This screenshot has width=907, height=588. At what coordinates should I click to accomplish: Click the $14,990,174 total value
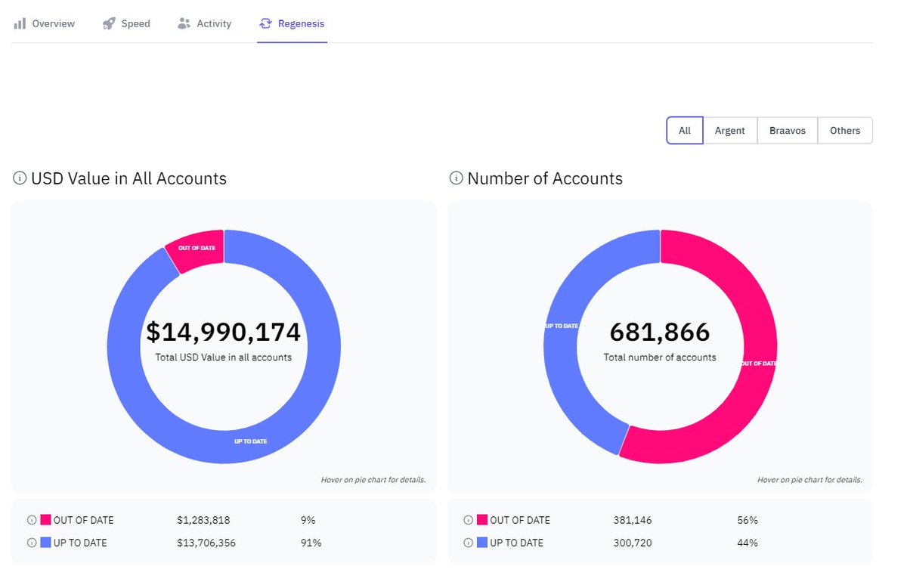[224, 333]
